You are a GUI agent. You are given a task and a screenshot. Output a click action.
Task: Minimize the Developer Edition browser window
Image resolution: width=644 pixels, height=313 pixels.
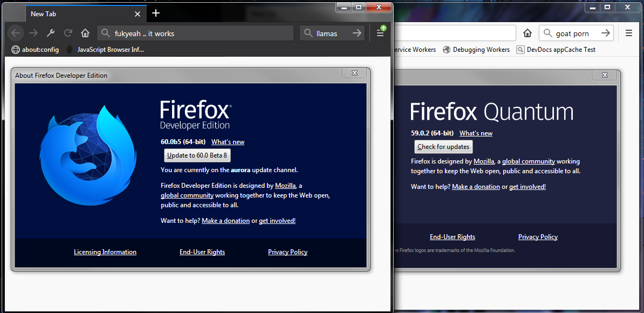pos(344,7)
